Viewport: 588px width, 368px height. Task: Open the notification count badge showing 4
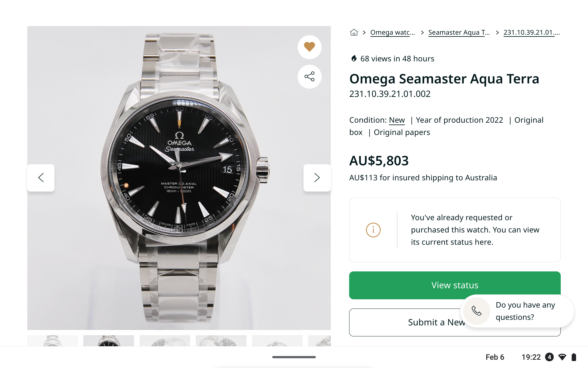(549, 357)
